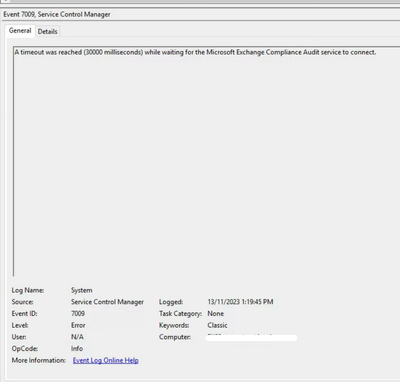Click the 'Computer:' label
Screen dimensions: 400x382
pos(175,337)
